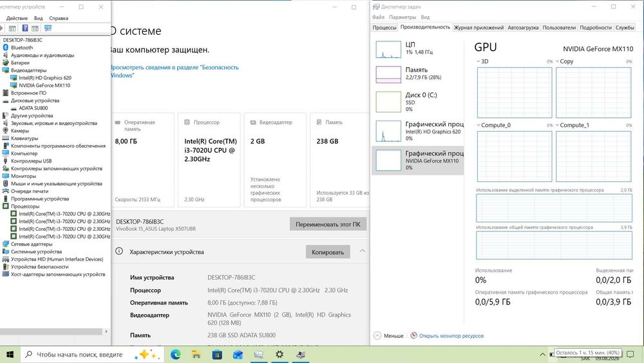Select the Bluetooth device category
Screen dimensions: 644x363
pos(22,48)
